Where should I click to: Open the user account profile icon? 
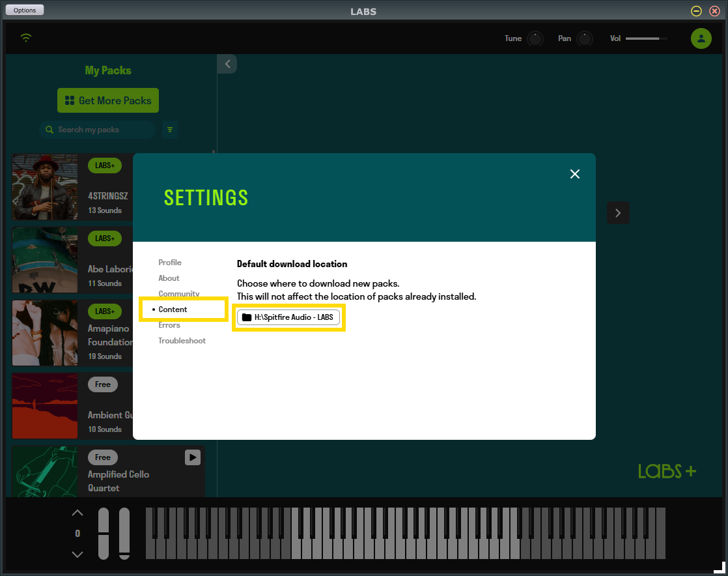pos(701,38)
